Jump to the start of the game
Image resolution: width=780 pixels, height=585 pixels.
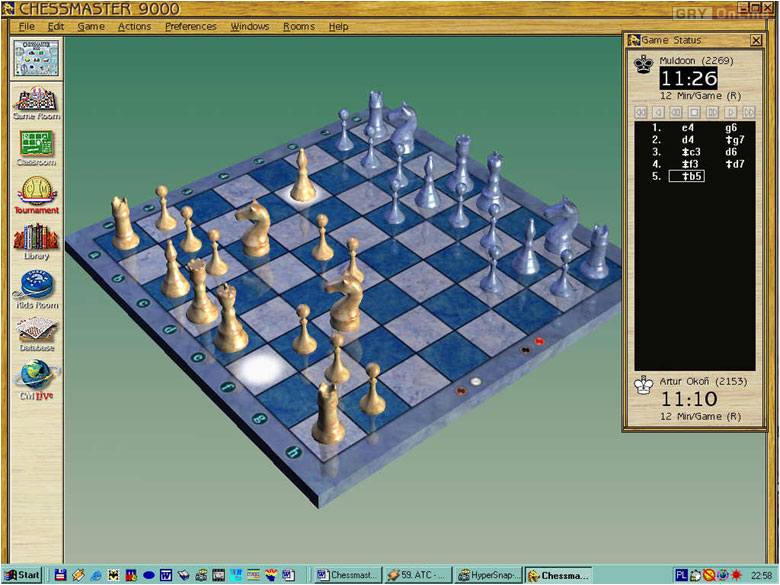pyautogui.click(x=640, y=112)
